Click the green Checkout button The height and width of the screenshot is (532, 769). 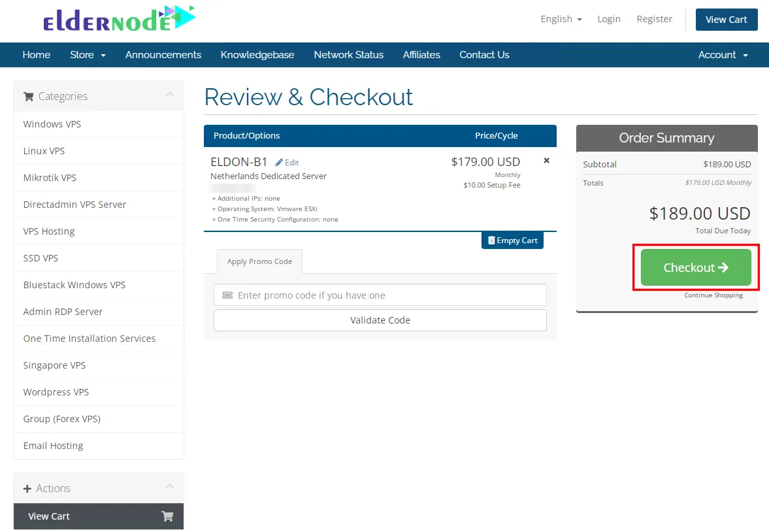pyautogui.click(x=696, y=267)
